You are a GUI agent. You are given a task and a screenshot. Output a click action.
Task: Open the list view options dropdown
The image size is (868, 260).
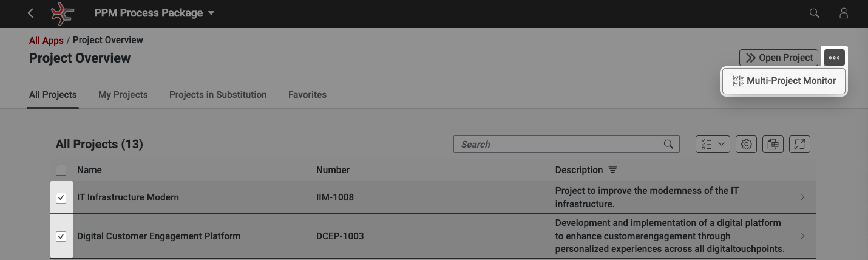(x=713, y=144)
